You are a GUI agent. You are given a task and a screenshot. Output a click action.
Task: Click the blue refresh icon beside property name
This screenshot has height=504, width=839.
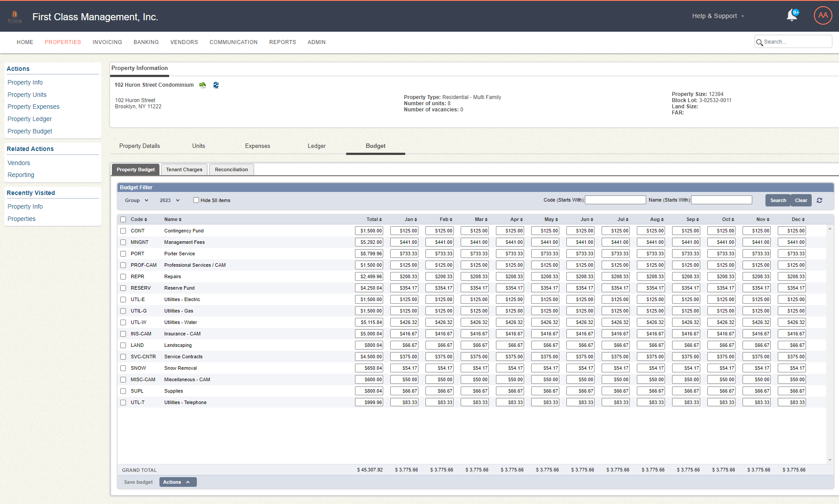[x=216, y=85]
